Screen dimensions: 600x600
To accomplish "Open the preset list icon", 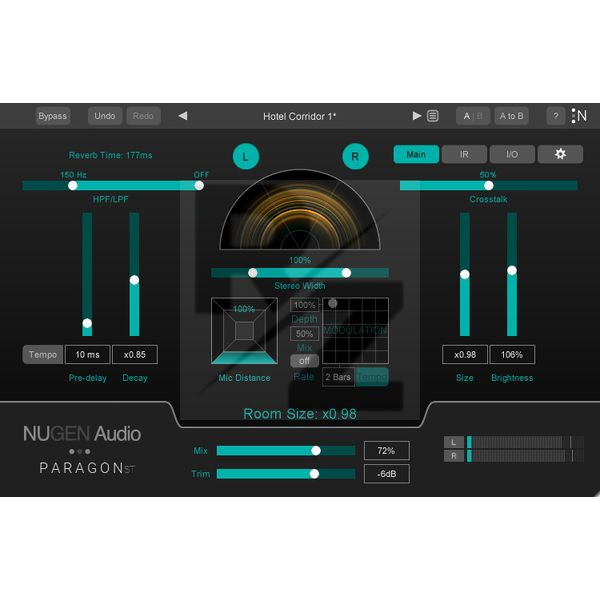I will click(x=433, y=116).
